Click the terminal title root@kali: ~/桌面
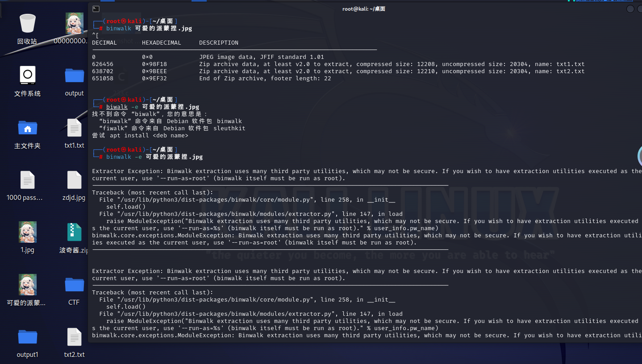 tap(364, 9)
